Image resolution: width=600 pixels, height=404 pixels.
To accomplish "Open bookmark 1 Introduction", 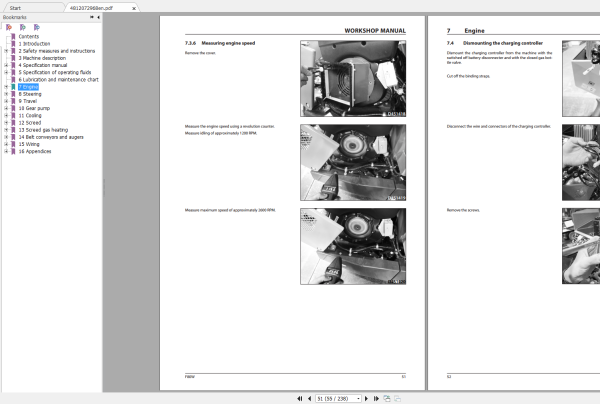I will tap(34, 44).
